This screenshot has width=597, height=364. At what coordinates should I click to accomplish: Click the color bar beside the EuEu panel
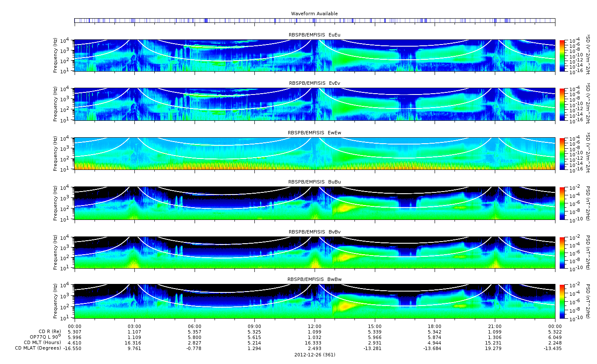click(x=562, y=56)
